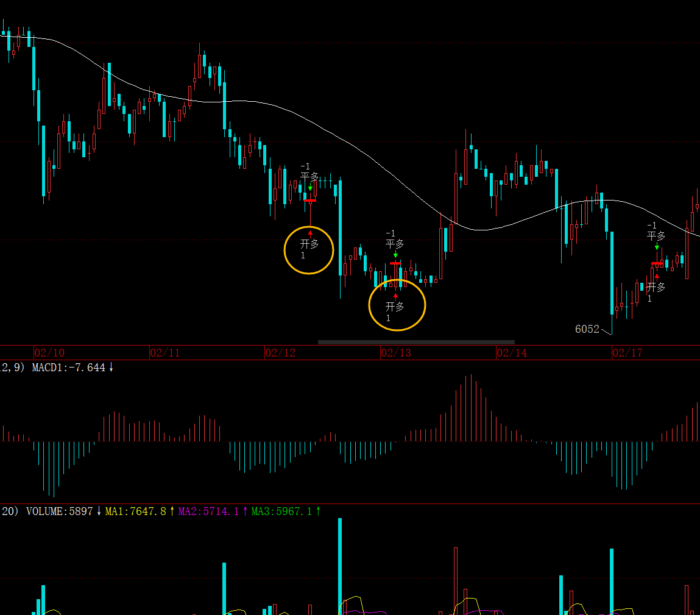Click the horizontal scrollbar thumb above the date axis
This screenshot has height=615, width=700.
416,342
